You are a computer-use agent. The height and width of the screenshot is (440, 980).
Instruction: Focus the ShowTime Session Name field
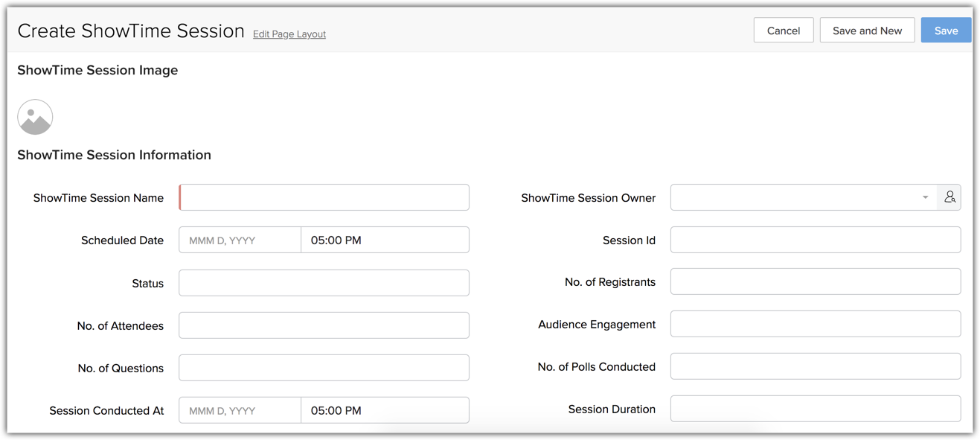(324, 197)
